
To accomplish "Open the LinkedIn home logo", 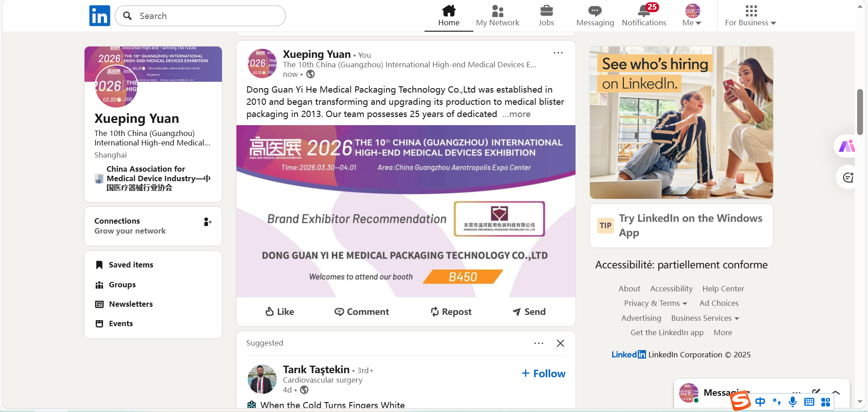I will (x=99, y=16).
